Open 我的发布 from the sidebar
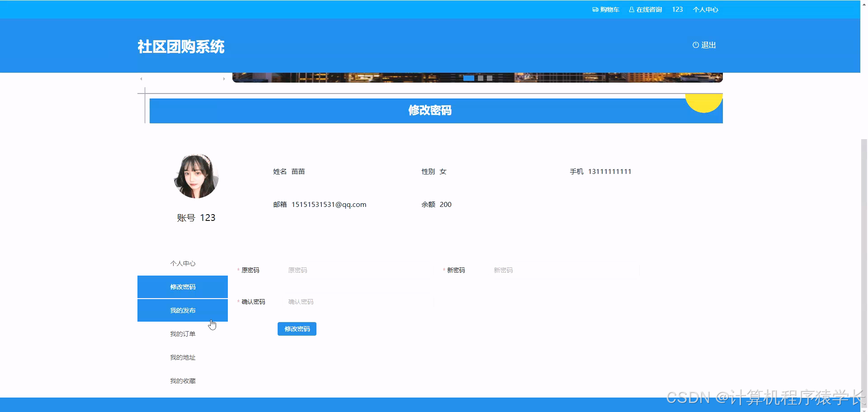 (182, 310)
